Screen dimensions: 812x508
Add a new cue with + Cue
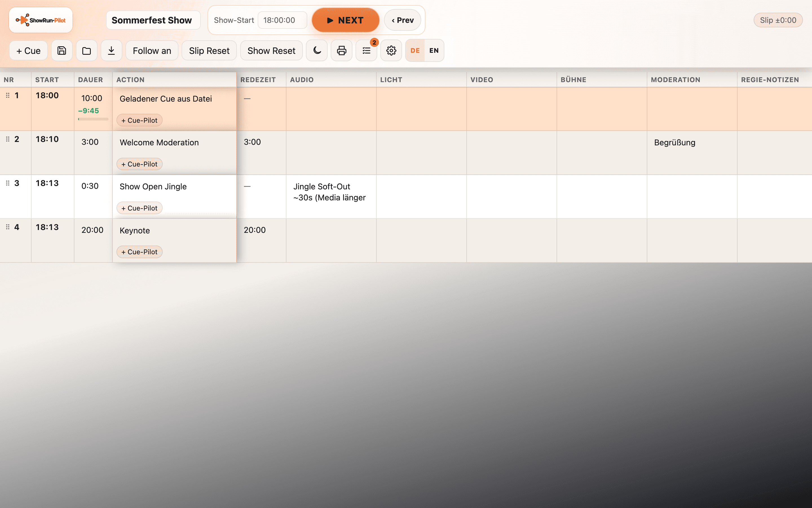pos(28,51)
